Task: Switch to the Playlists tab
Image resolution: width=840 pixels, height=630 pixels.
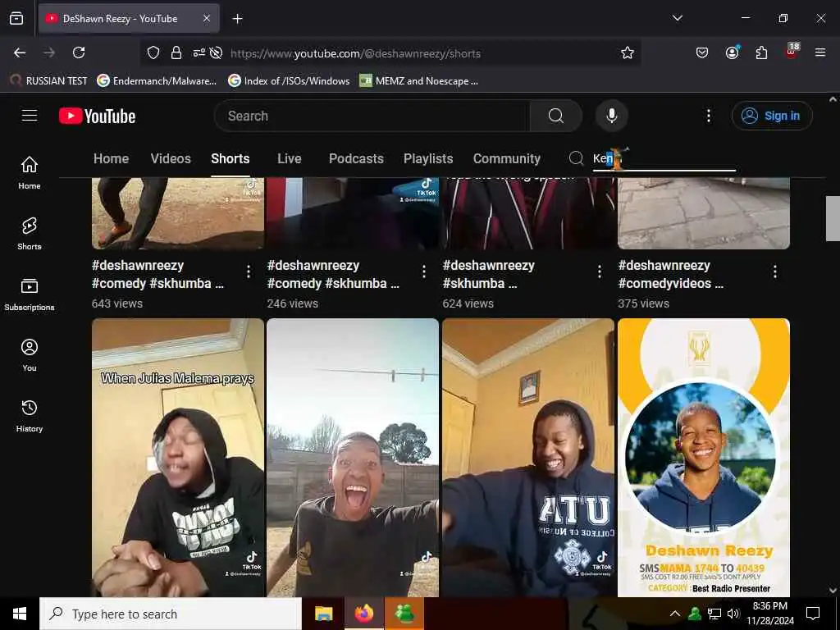Action: click(x=428, y=158)
